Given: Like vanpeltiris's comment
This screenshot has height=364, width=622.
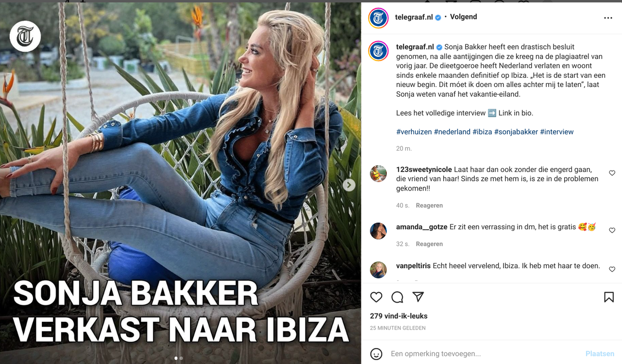Looking at the screenshot, I should (x=612, y=269).
